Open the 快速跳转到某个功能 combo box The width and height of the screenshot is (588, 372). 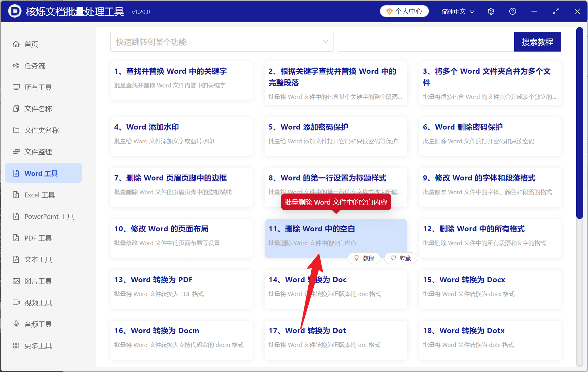pos(222,42)
